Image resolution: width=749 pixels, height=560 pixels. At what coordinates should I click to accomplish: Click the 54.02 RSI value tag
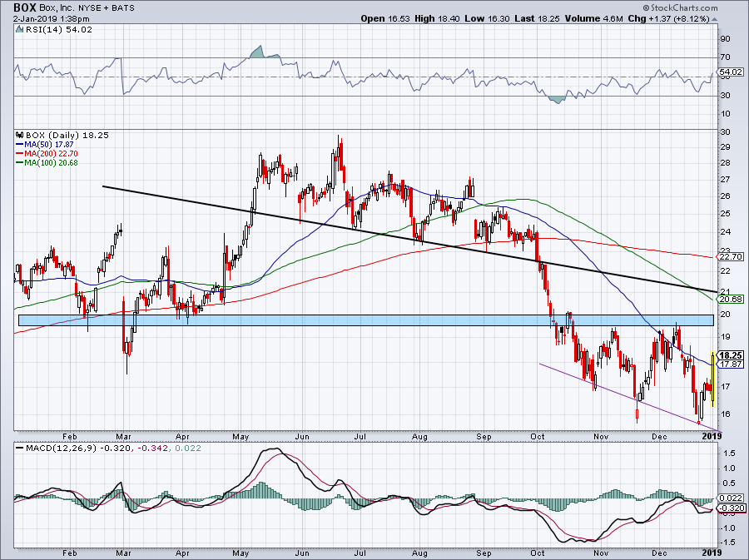coord(731,72)
